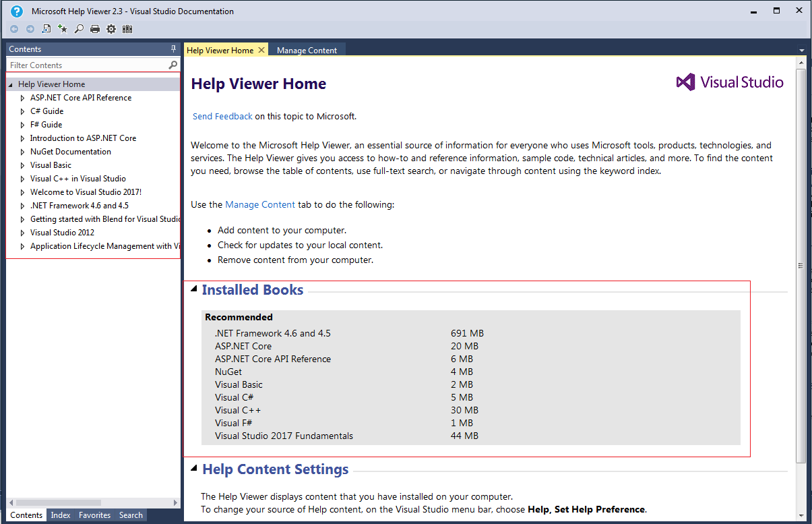The image size is (812, 524).
Task: Click the Forward navigation arrow in toolbar
Action: click(30, 29)
